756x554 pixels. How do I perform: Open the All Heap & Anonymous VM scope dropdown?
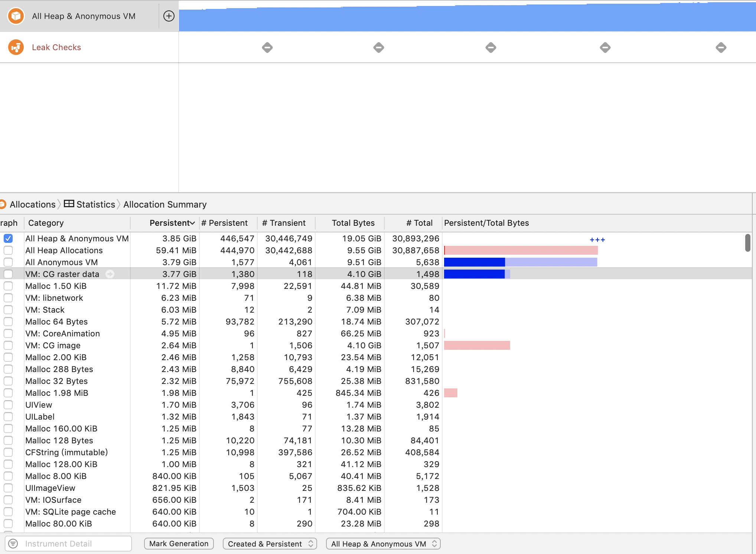click(383, 543)
